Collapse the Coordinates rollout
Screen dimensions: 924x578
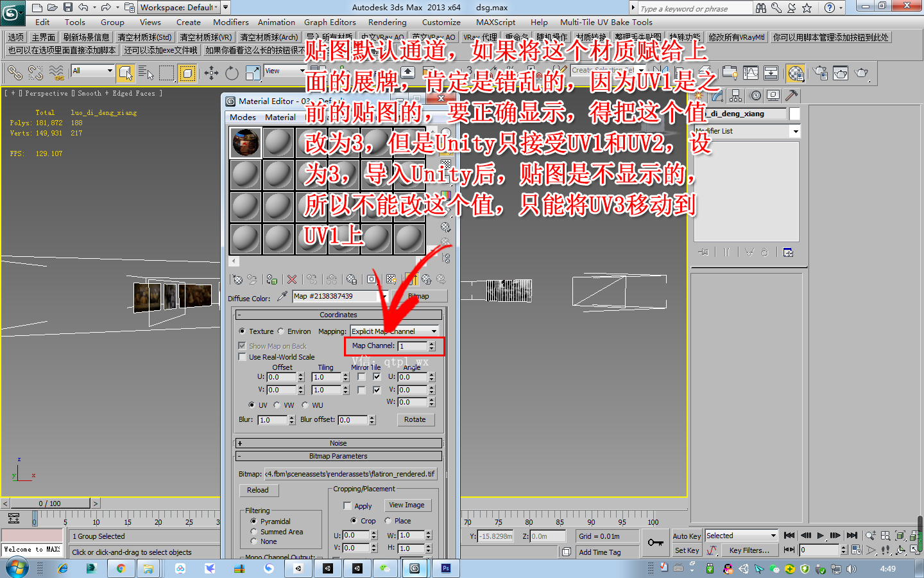pyautogui.click(x=339, y=315)
